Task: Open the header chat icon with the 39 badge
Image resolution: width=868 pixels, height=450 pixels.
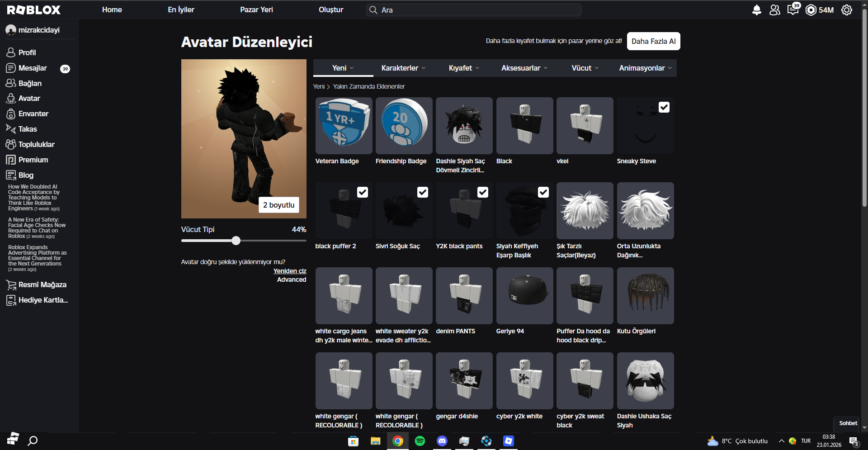Action: (x=793, y=9)
